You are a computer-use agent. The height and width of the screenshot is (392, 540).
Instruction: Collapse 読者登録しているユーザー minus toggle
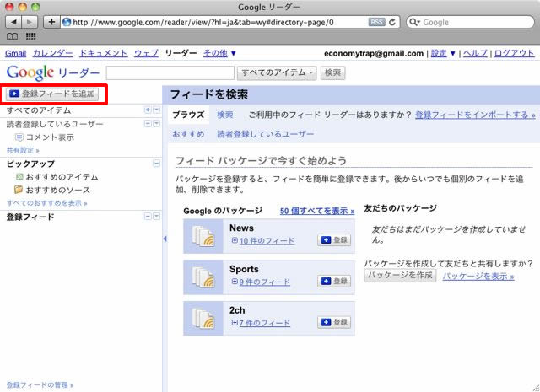[148, 124]
